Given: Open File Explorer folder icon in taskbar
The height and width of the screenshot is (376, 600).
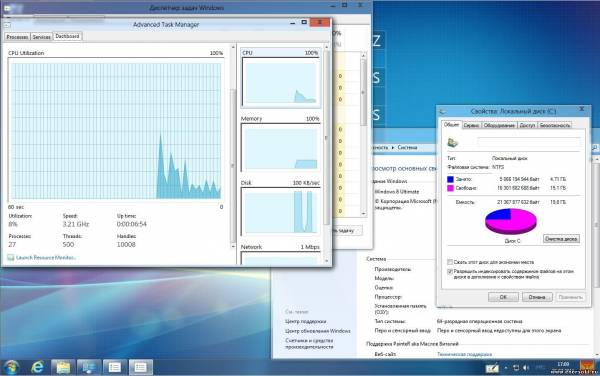Looking at the screenshot, I should 63,367.
